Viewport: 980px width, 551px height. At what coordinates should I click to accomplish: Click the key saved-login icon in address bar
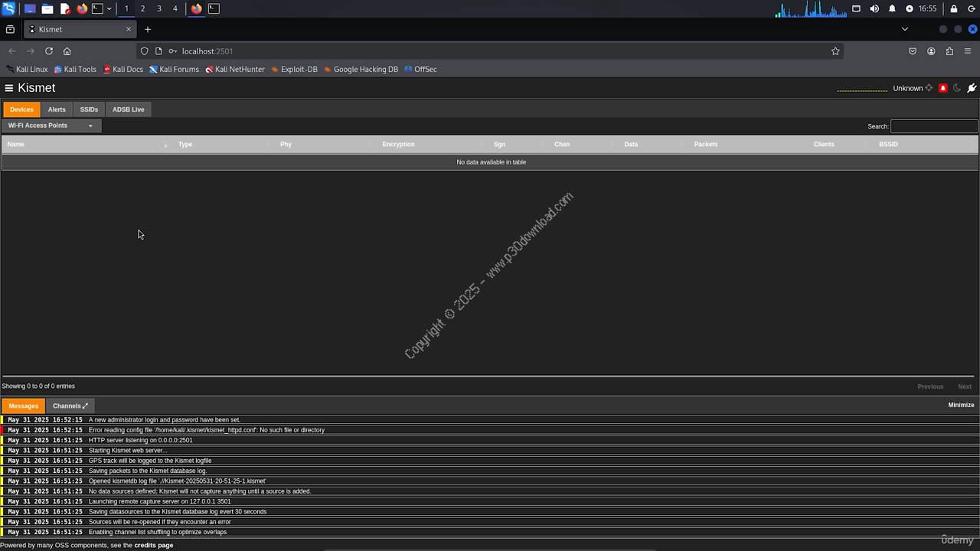[x=173, y=51]
